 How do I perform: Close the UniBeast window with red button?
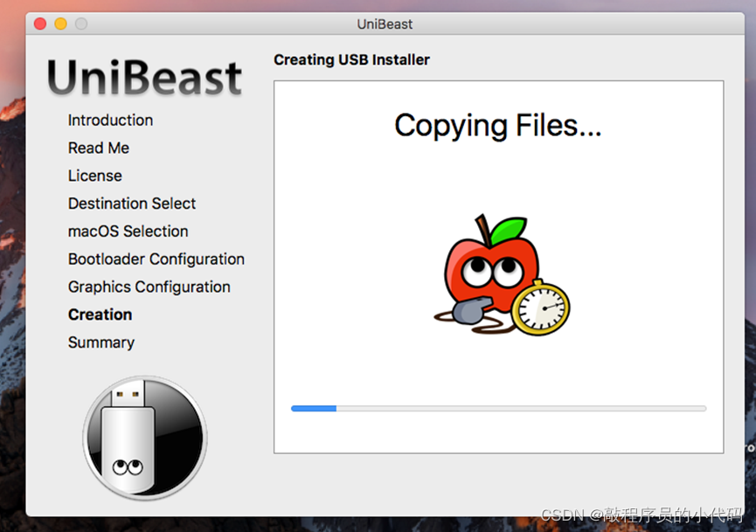[40, 24]
